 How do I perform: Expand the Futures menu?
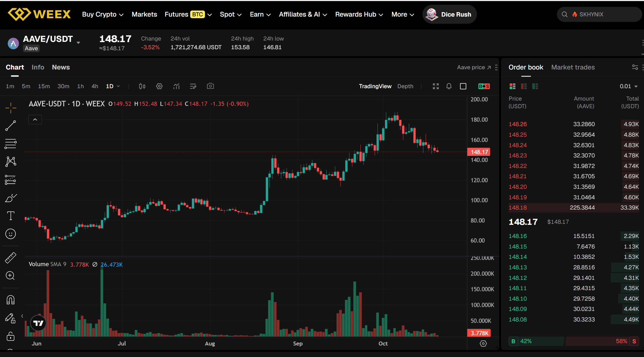(x=188, y=14)
